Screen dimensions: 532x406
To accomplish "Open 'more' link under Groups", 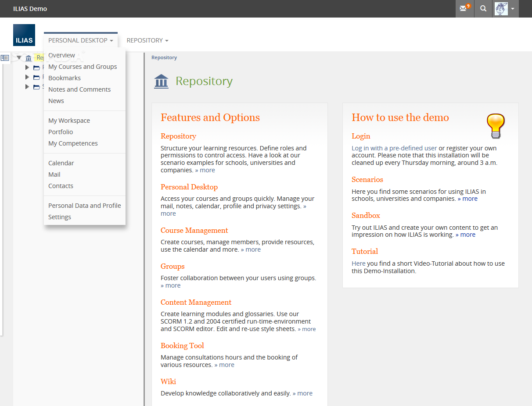I will pyautogui.click(x=171, y=285).
